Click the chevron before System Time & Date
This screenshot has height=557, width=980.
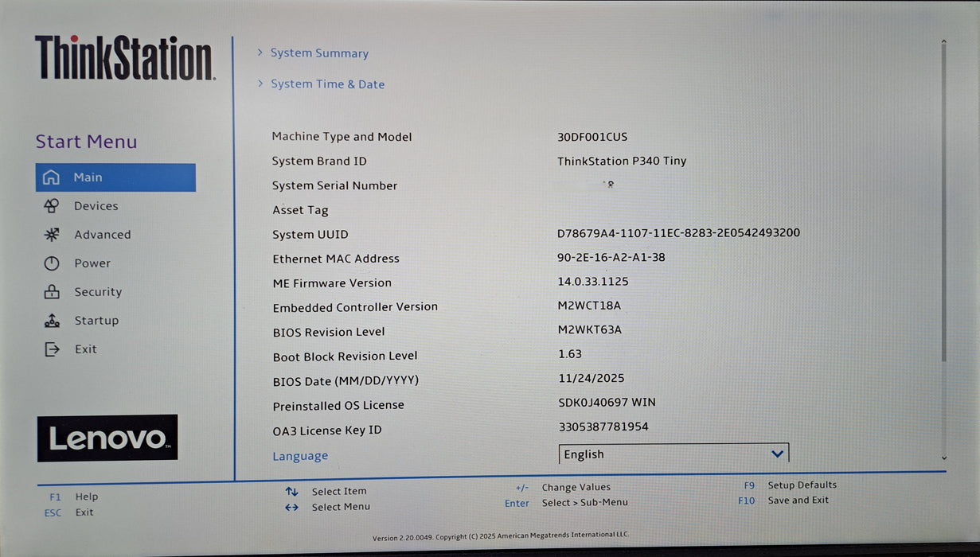tap(260, 84)
